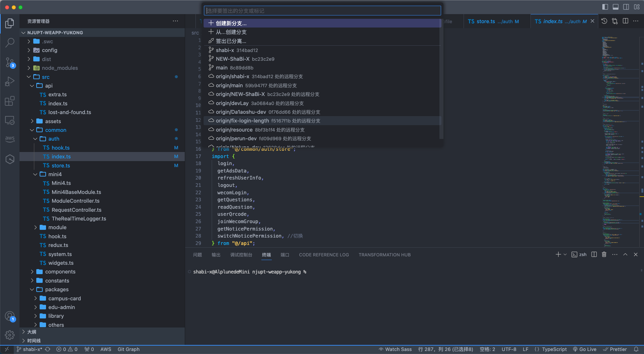The height and width of the screenshot is (354, 644).
Task: Expand the .swc folder
Action: click(29, 41)
